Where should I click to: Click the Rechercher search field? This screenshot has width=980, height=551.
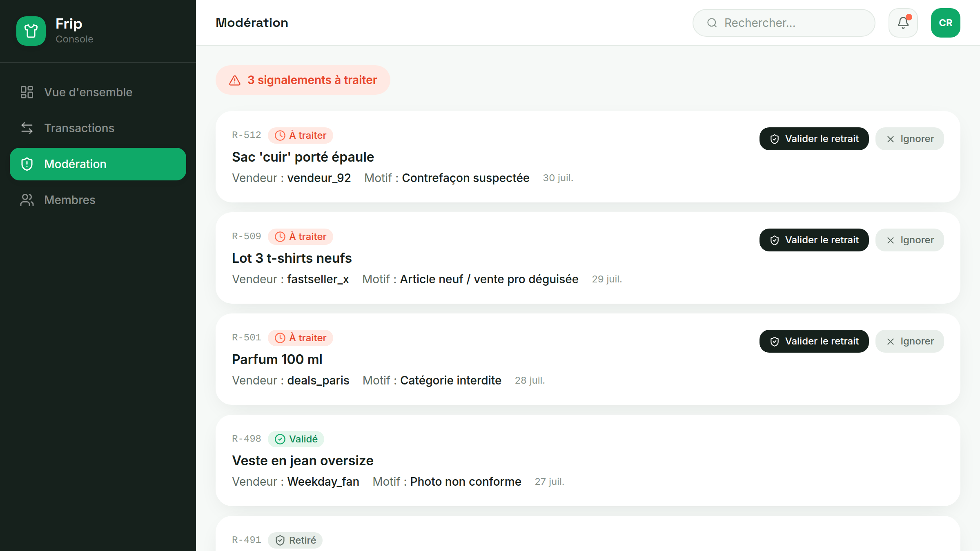coord(784,23)
